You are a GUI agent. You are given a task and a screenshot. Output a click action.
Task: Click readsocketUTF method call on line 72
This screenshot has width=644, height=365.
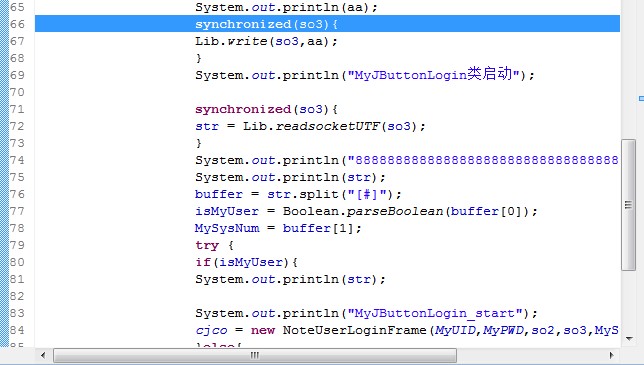coord(327,126)
